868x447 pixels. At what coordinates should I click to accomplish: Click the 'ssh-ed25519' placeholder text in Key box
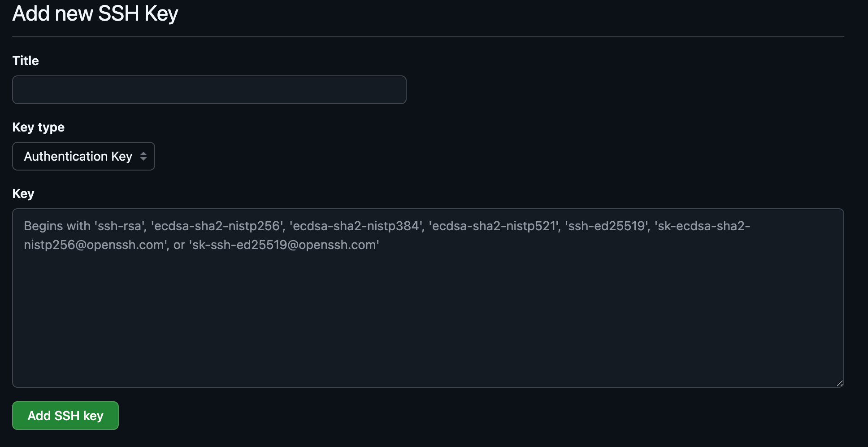click(607, 226)
